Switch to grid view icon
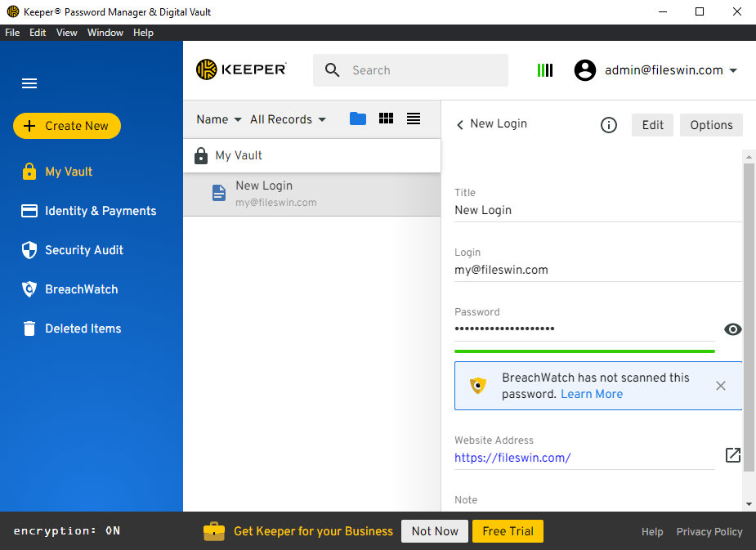This screenshot has width=756, height=550. point(386,118)
